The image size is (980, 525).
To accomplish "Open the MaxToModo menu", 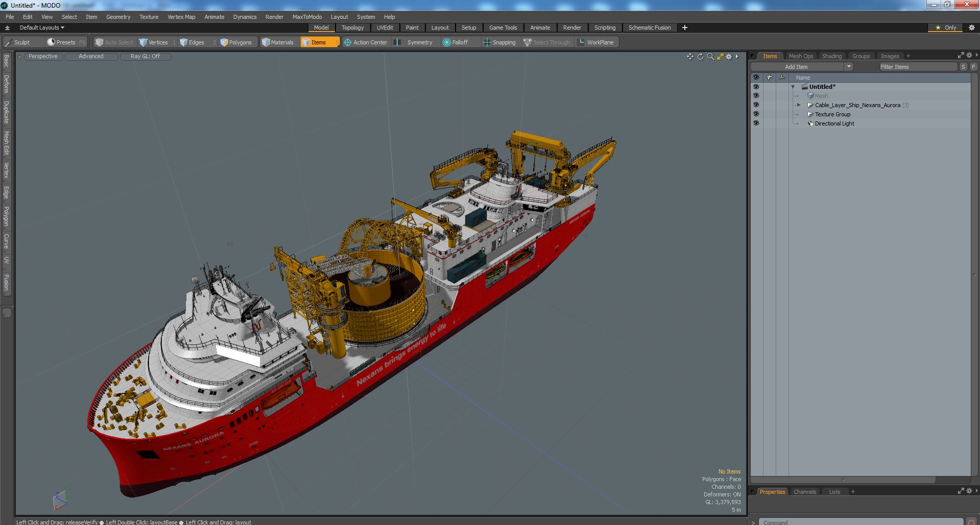I will [307, 17].
